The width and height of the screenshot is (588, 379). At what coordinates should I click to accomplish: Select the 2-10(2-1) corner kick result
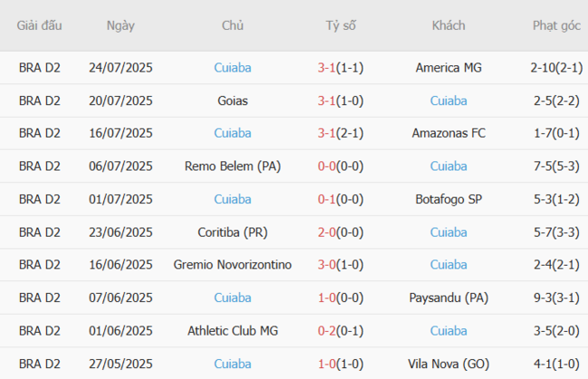click(556, 67)
